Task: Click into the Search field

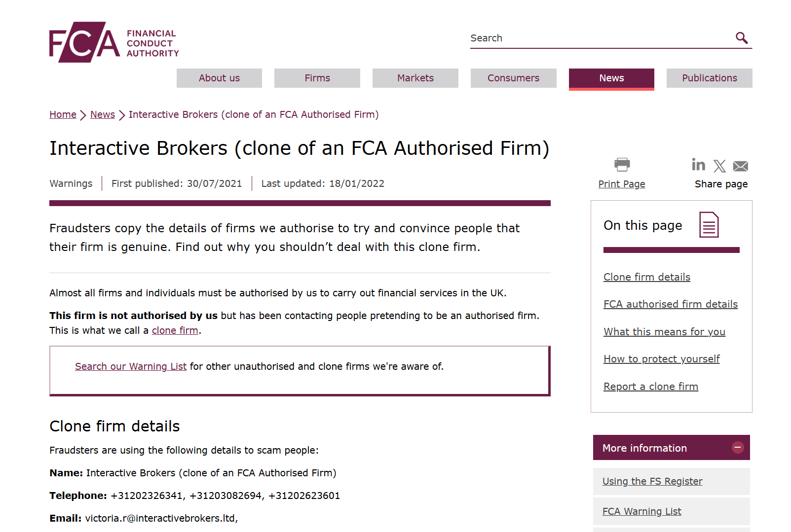Action: (x=600, y=38)
